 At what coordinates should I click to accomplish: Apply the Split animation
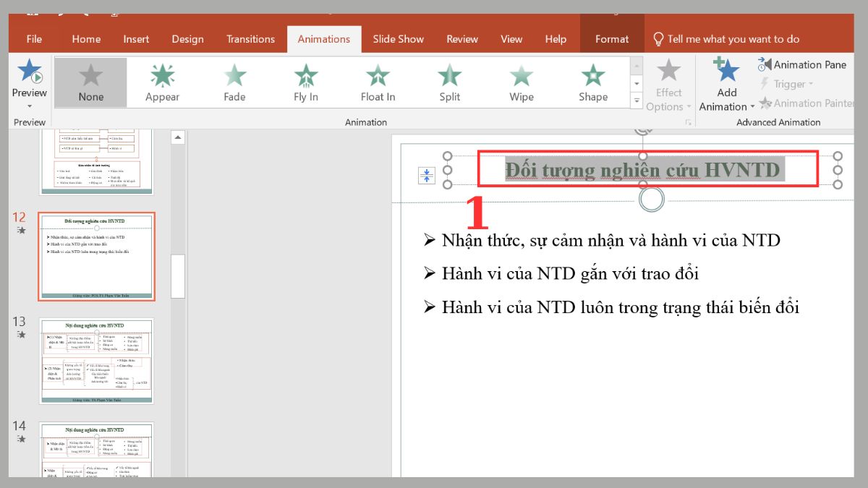pos(448,80)
